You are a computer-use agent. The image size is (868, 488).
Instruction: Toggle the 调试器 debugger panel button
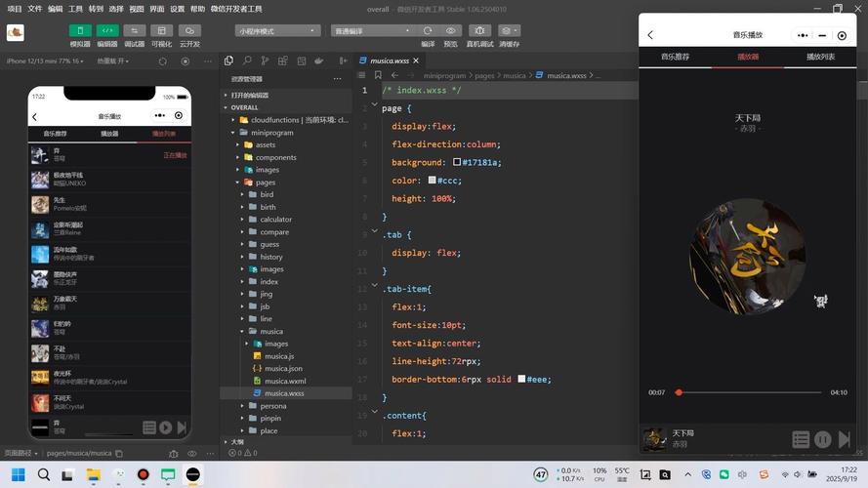[x=135, y=30]
